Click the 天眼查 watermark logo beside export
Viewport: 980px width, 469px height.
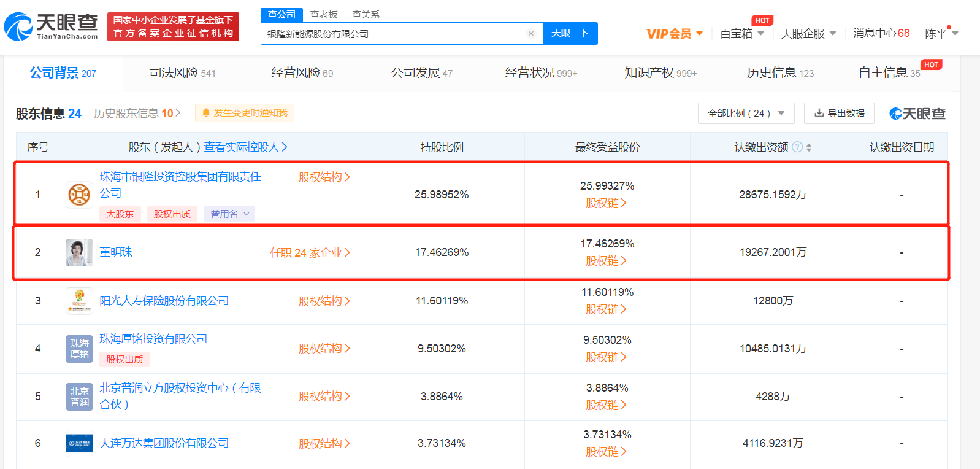point(917,114)
